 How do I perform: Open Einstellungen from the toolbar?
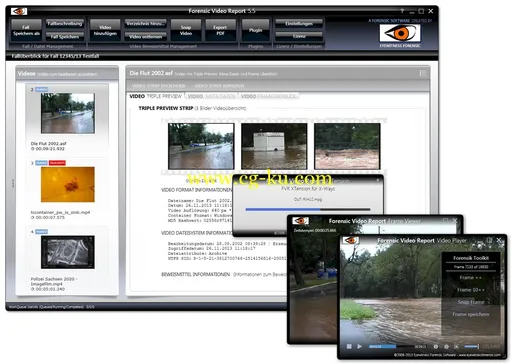pyautogui.click(x=299, y=24)
